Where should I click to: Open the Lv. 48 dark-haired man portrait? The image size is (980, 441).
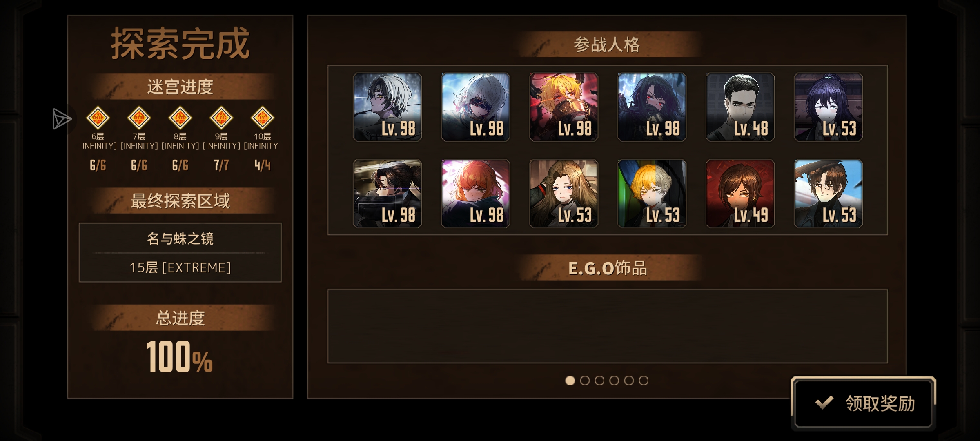(x=740, y=107)
